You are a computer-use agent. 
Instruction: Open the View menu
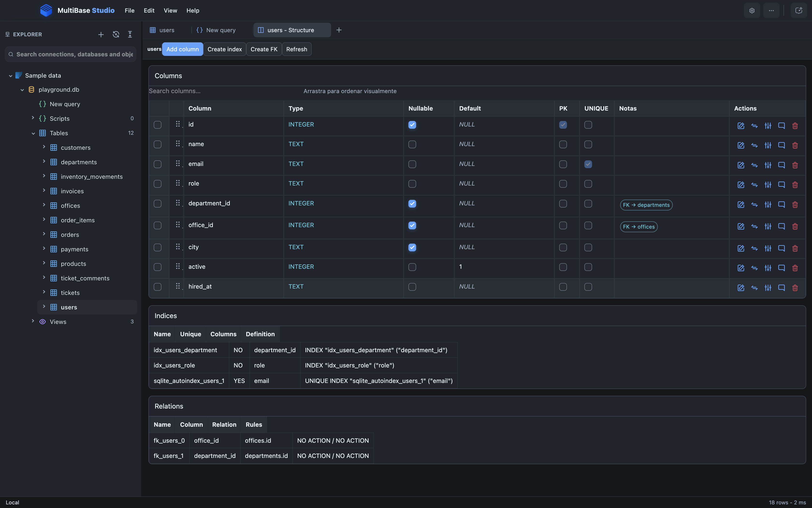pos(170,10)
